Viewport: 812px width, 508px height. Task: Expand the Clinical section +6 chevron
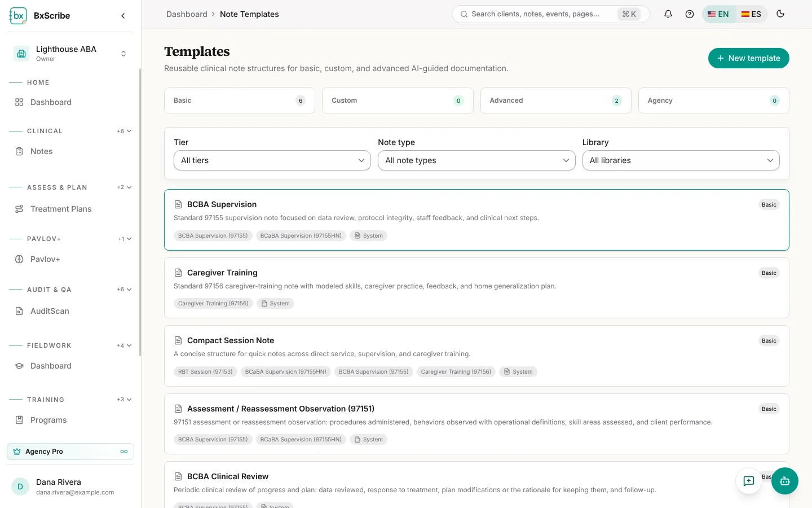click(125, 131)
